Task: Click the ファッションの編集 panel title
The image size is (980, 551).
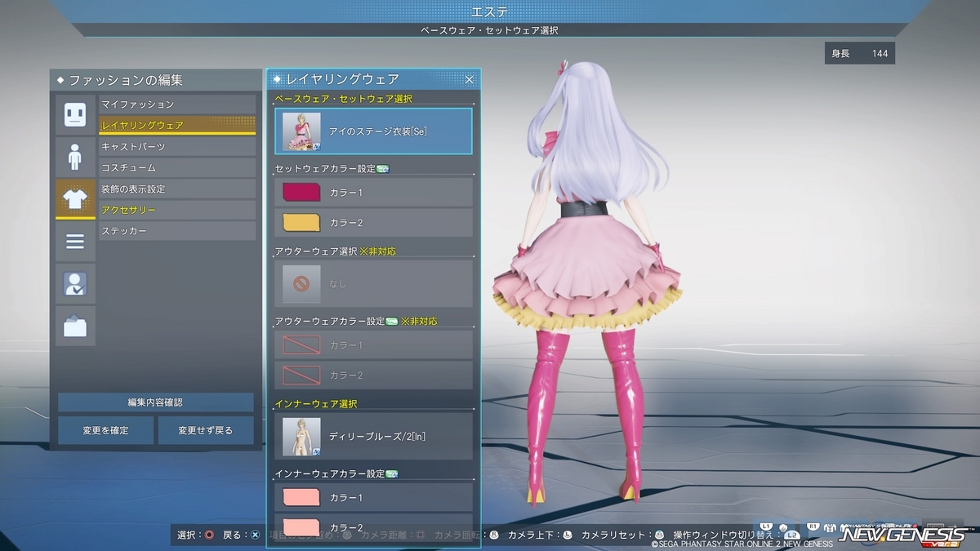Action: (x=126, y=80)
